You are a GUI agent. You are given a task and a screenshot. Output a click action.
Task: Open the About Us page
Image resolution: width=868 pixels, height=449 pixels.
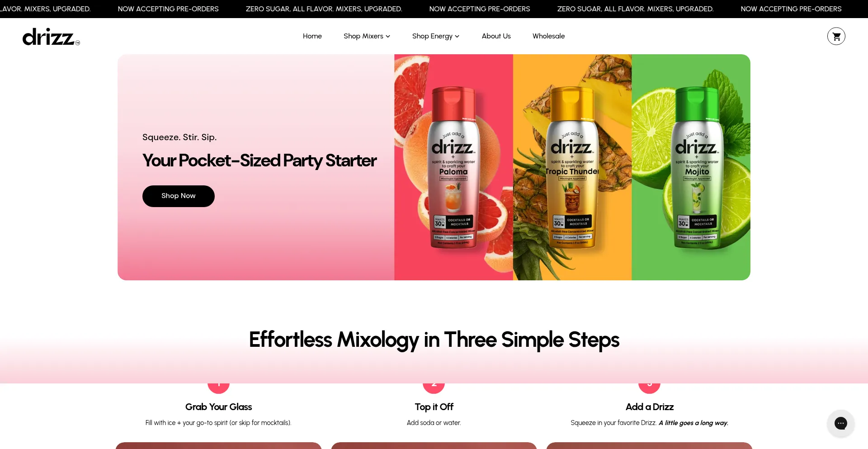496,36
